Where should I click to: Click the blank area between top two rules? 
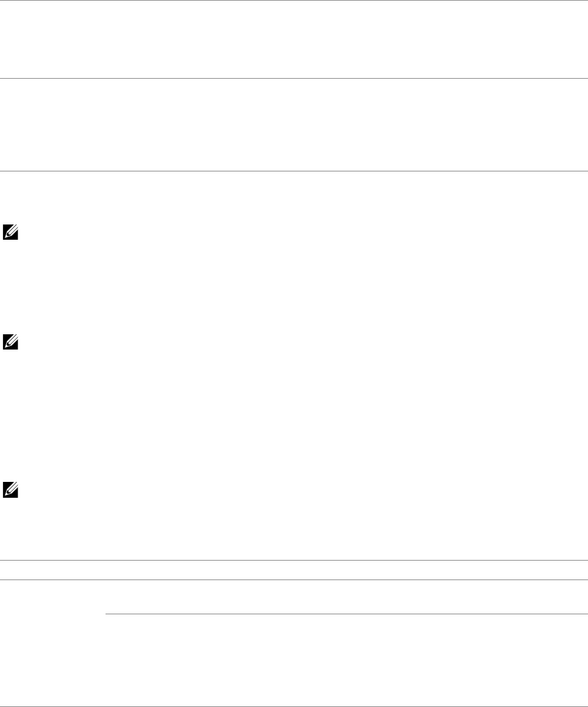click(x=294, y=39)
